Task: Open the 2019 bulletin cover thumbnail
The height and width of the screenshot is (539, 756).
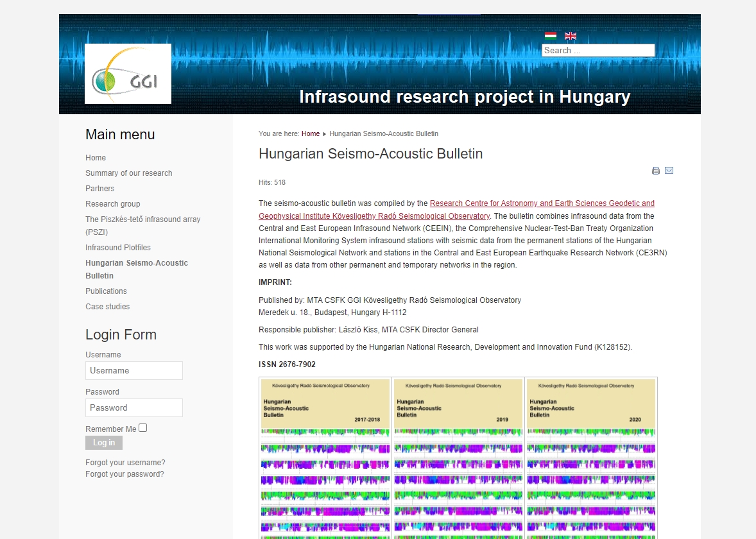Action: tap(458, 458)
